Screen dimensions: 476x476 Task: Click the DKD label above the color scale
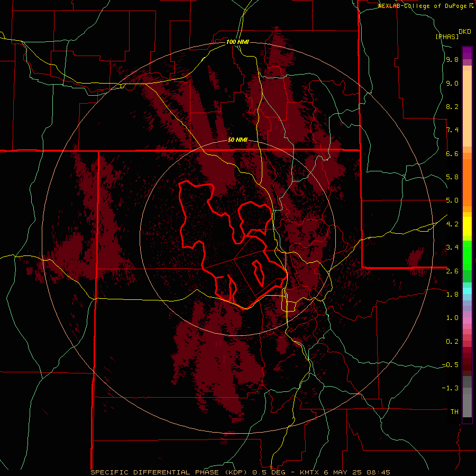[x=465, y=32]
